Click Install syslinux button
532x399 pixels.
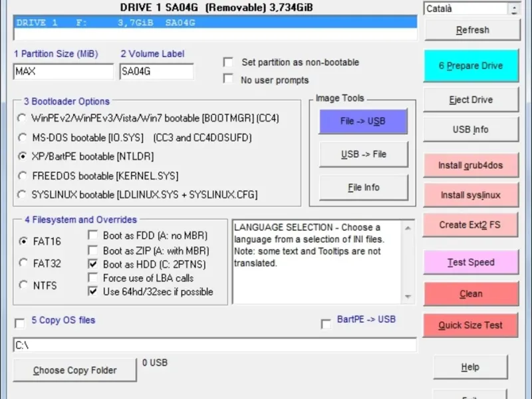tap(471, 195)
